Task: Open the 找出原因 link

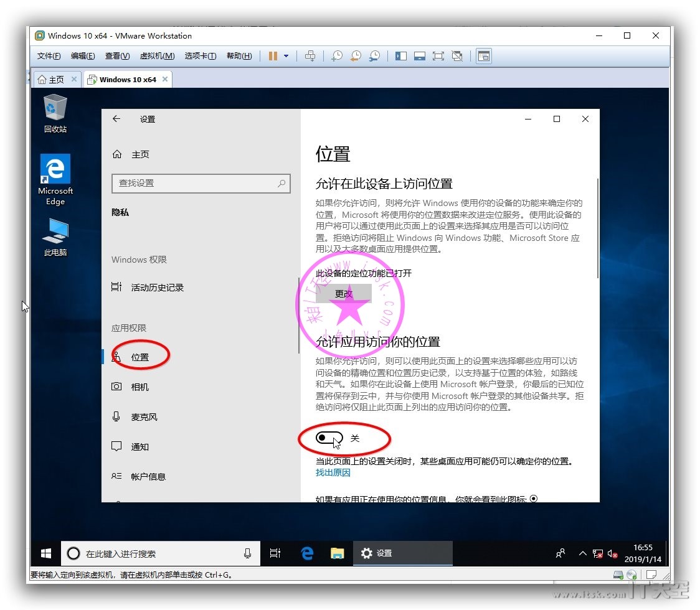Action: (333, 472)
